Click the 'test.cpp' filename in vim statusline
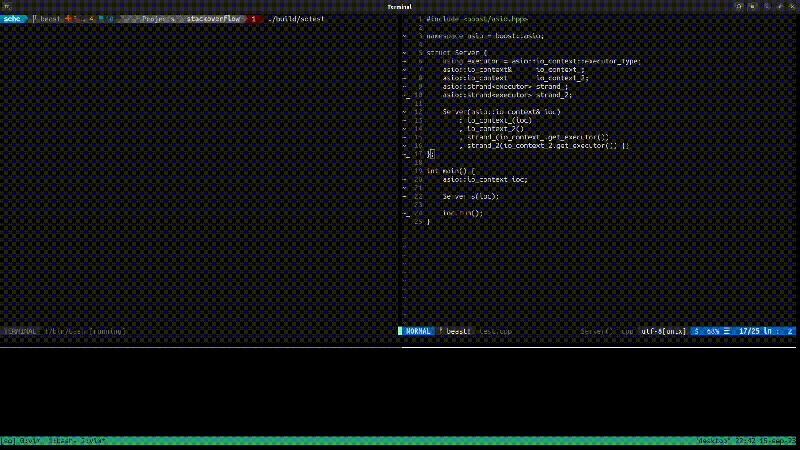This screenshot has height=450, width=800. tap(495, 331)
